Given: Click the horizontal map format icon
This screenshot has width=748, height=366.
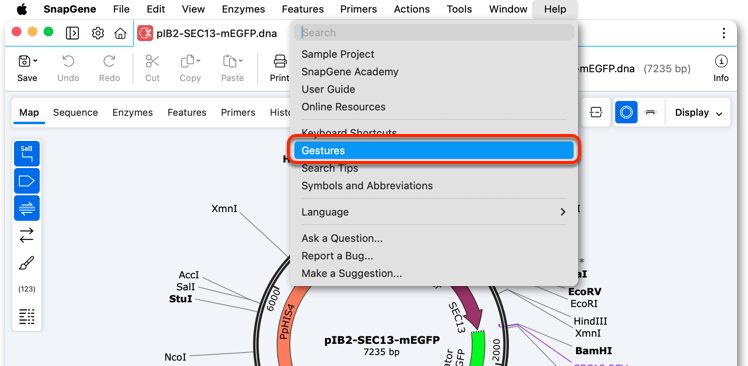Looking at the screenshot, I should click(596, 113).
